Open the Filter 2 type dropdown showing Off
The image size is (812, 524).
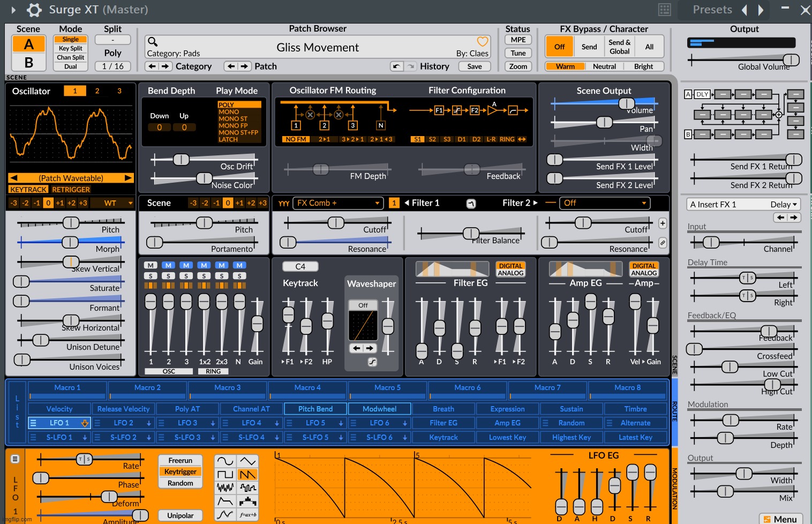605,203
